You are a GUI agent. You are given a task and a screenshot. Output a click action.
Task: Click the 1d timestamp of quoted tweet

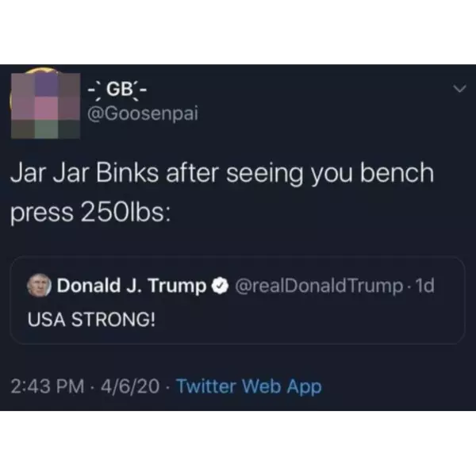tap(424, 286)
